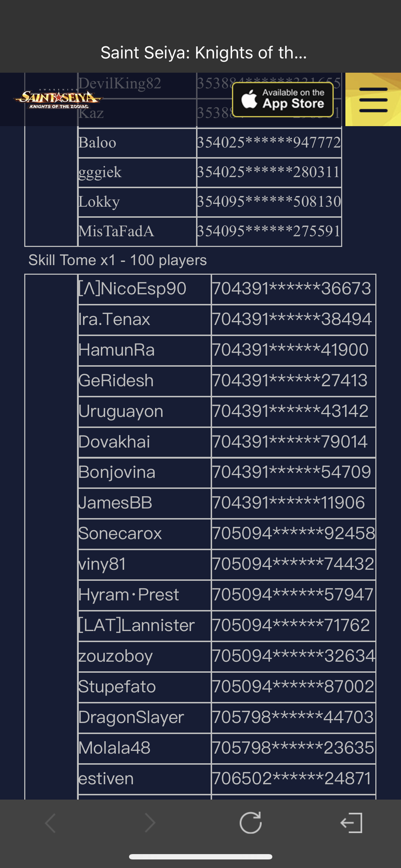Select the DragonSlayer name cell
Screen dimensions: 401x868
[144, 718]
